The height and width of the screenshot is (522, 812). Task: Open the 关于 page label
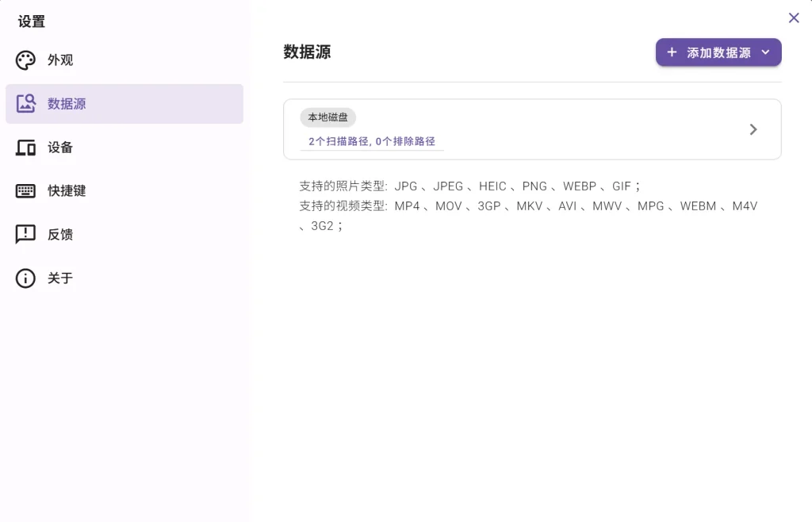60,278
